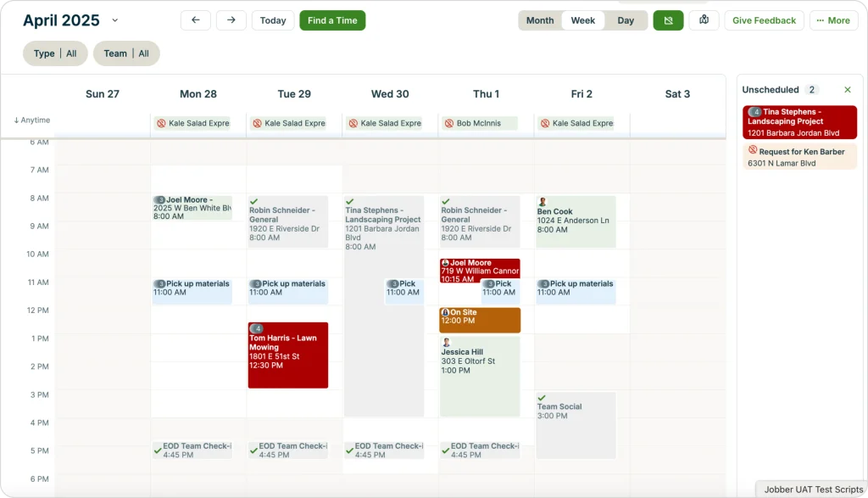Open the map view icon
This screenshot has height=498, width=868.
704,20
